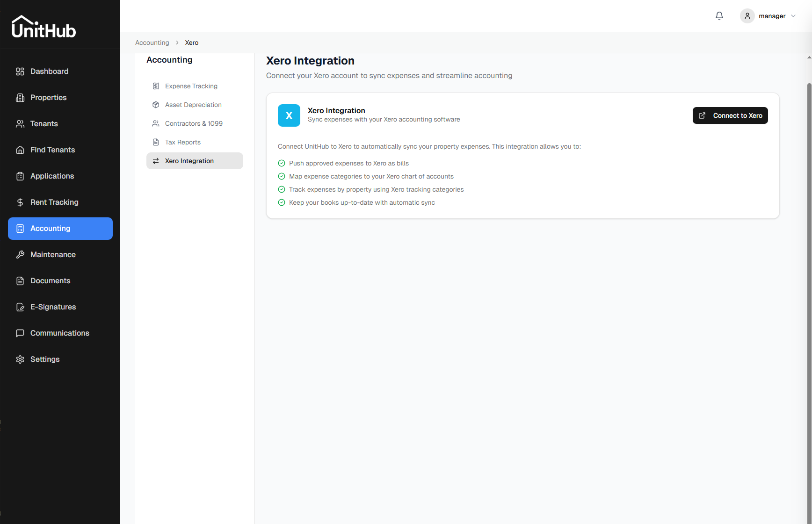Viewport: 812px width, 524px height.
Task: Click the Xero Integration page heading
Action: pos(310,61)
